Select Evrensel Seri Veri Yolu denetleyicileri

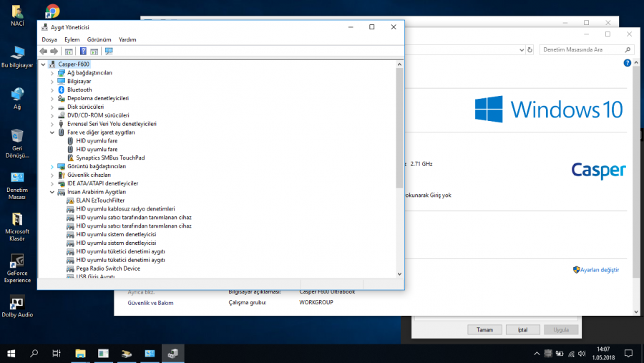[x=112, y=124]
